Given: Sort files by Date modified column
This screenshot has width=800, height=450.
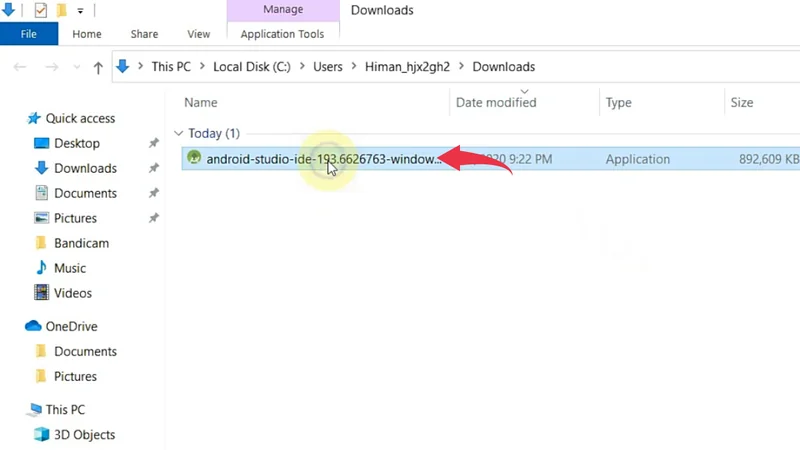Looking at the screenshot, I should click(x=496, y=102).
